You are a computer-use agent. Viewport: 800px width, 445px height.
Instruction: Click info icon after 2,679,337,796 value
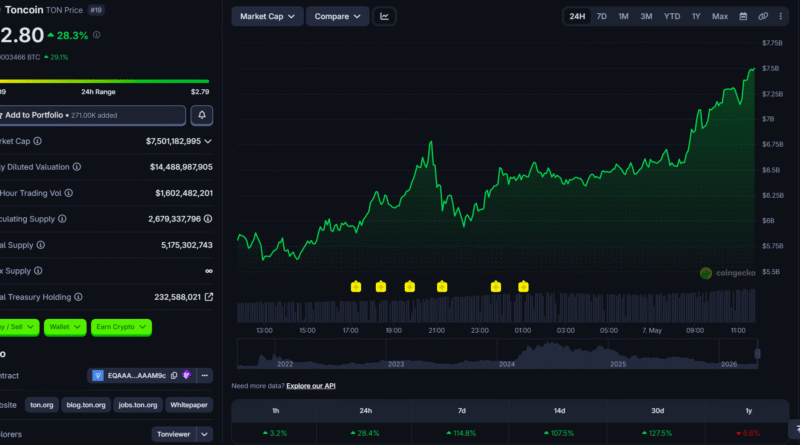pos(208,219)
